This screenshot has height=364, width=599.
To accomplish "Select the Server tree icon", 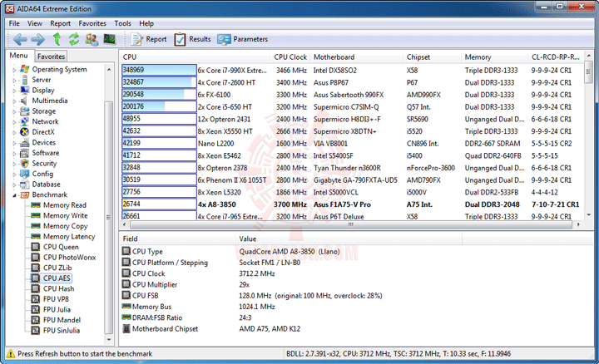I will [24, 80].
